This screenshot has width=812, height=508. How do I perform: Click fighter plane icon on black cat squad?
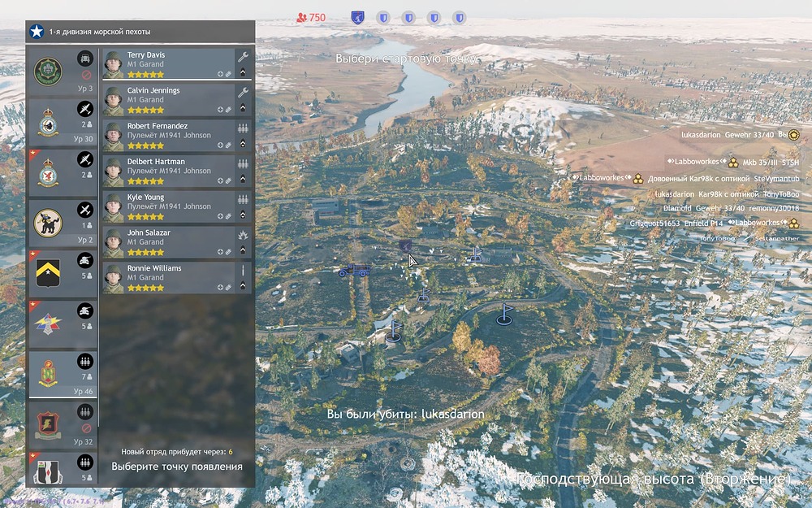tap(85, 210)
